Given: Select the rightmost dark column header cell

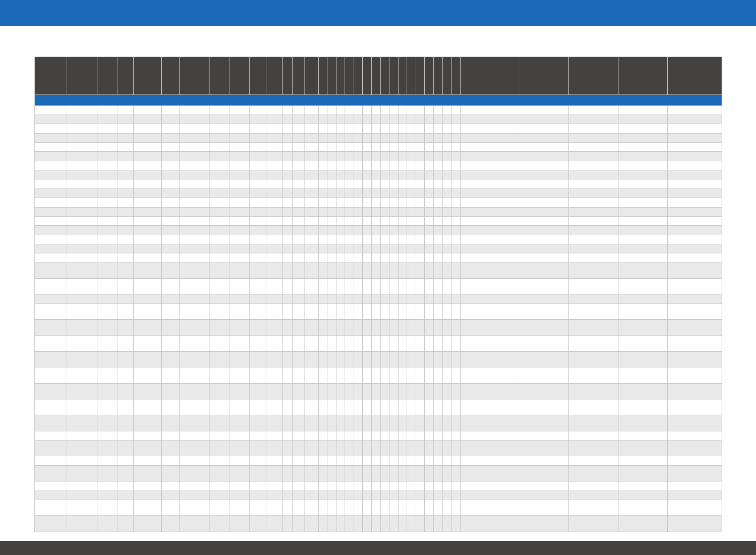Looking at the screenshot, I should coord(694,76).
